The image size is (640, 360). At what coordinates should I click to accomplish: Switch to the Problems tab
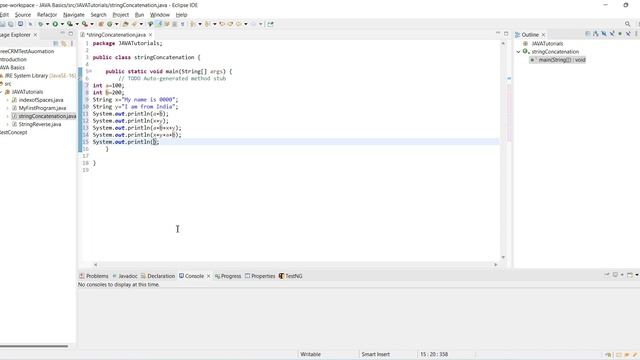pos(94,276)
